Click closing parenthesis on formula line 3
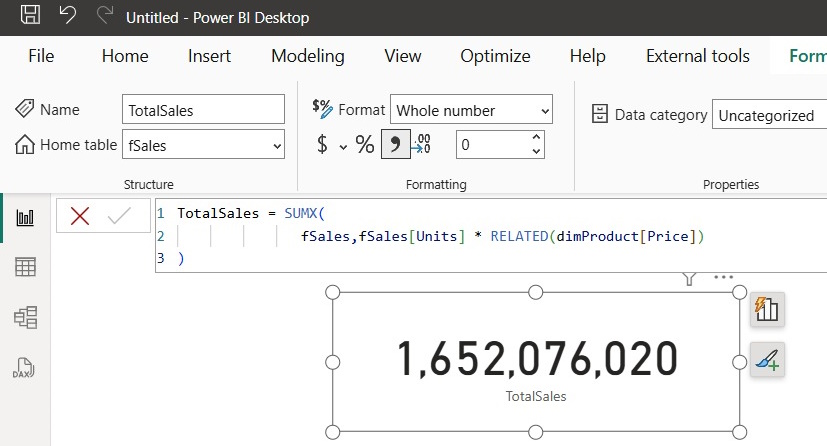Viewport: 827px width, 446px height. (181, 258)
